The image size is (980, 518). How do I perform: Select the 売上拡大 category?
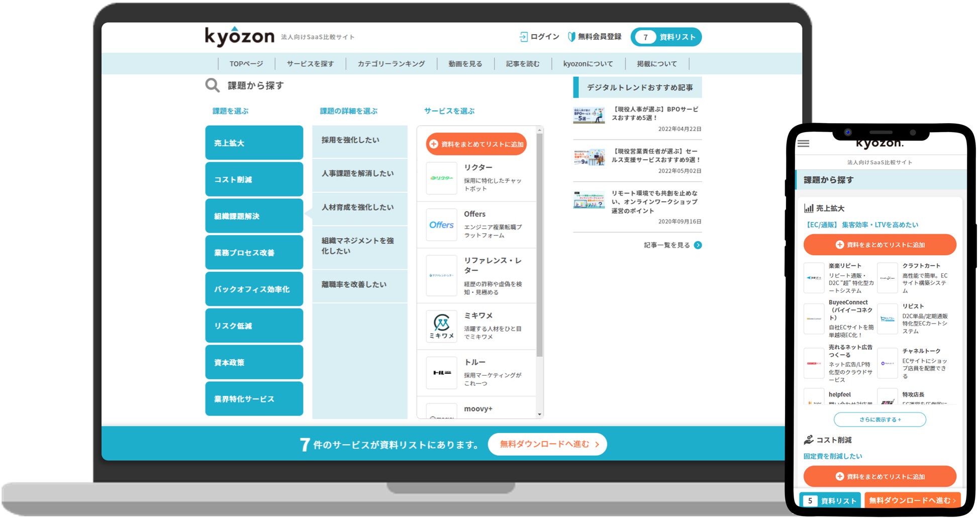(254, 143)
